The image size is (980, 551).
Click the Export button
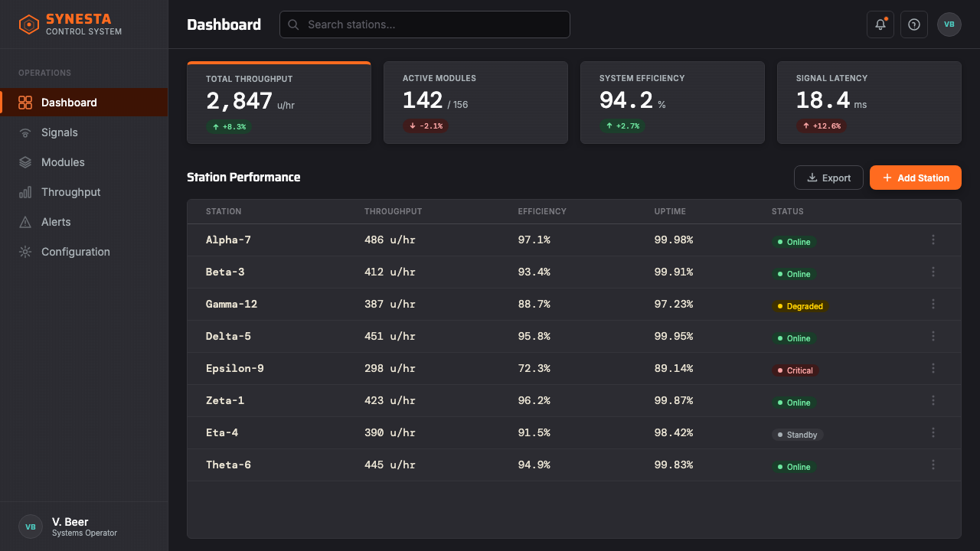[828, 178]
